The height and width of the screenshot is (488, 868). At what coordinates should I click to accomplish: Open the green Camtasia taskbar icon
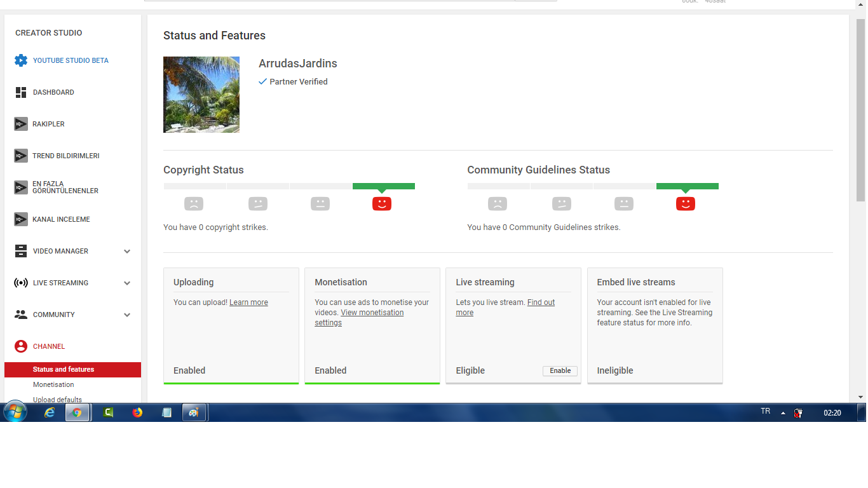[108, 412]
